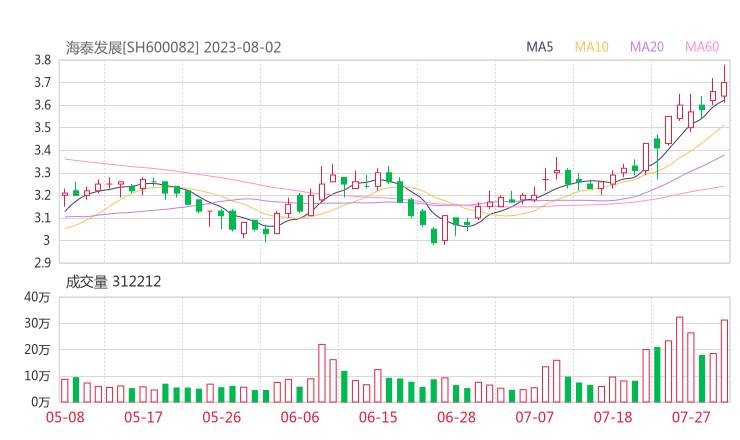The image size is (740, 440).
Task: Click the 06-06 date label
Action: pos(300,417)
